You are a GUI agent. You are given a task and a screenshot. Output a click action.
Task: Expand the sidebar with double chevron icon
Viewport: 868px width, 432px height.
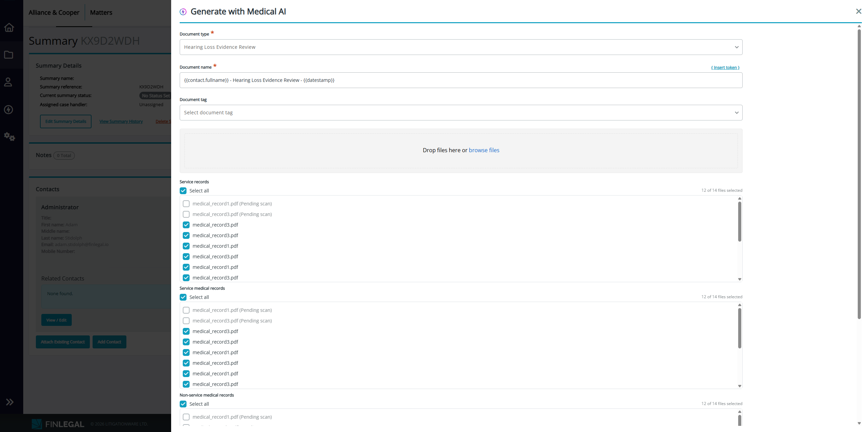10,402
